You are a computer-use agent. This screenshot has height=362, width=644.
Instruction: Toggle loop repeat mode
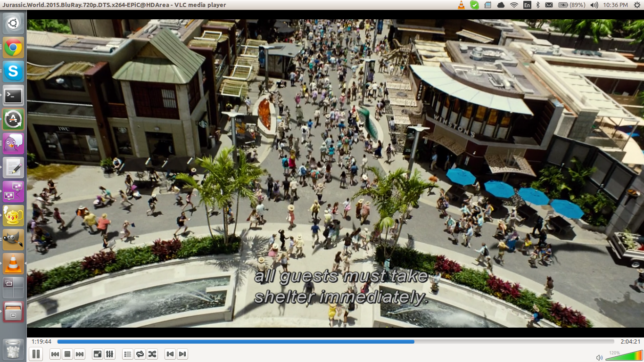coord(140,354)
